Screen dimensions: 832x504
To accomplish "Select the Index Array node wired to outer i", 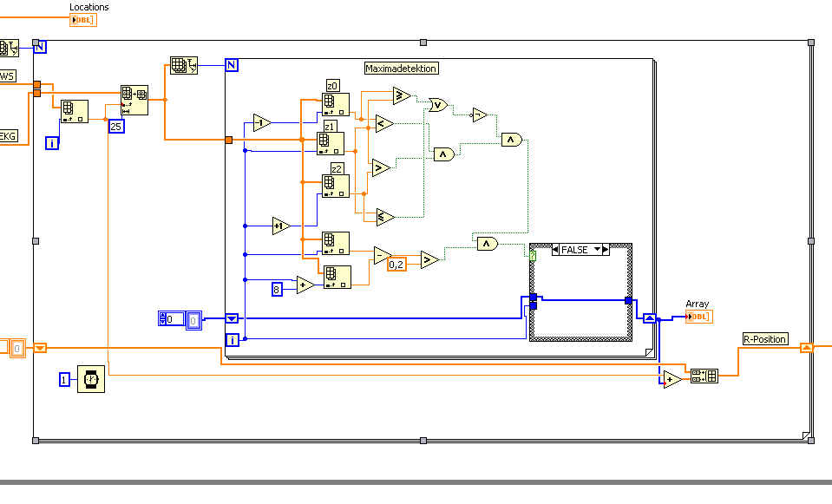I will [x=75, y=111].
